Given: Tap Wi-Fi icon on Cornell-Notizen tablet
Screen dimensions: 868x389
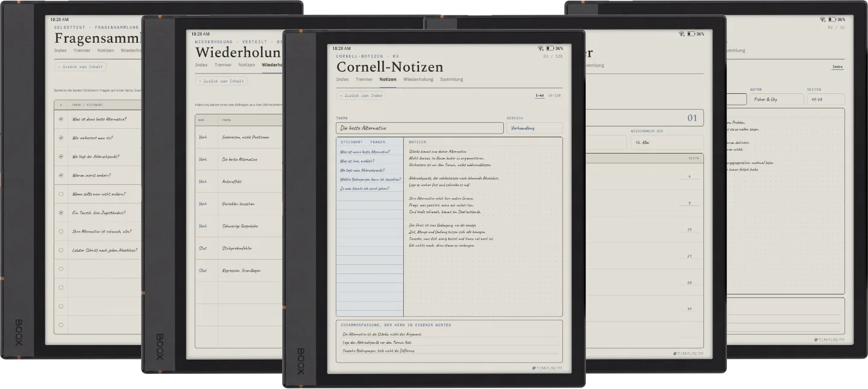Looking at the screenshot, I should 541,48.
